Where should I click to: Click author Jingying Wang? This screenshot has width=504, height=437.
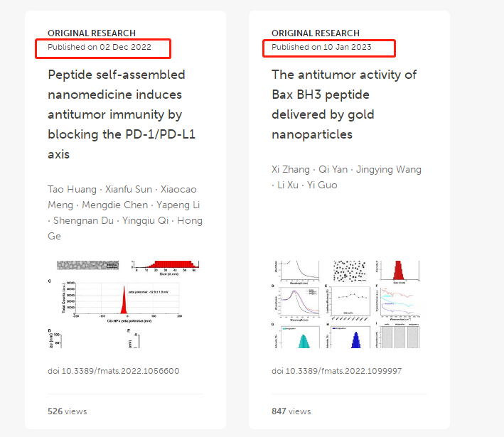coord(389,169)
